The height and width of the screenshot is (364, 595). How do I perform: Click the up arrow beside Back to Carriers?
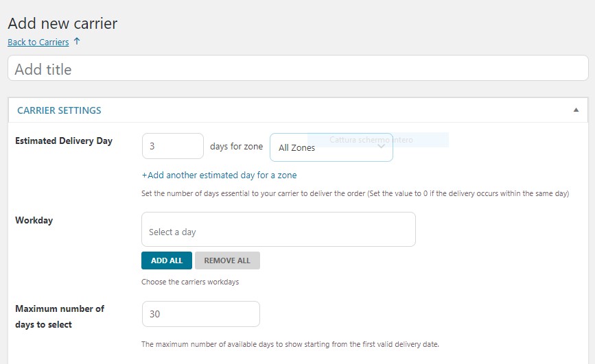click(x=77, y=42)
